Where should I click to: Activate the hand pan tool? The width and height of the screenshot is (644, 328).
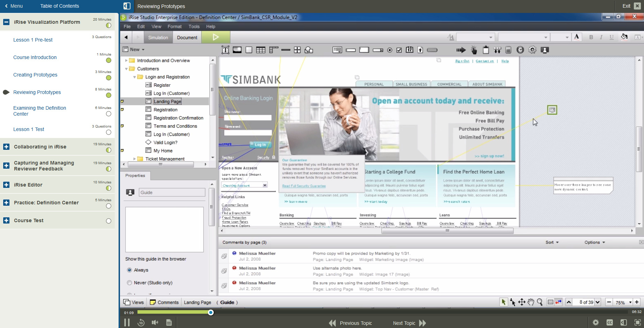[x=531, y=302]
